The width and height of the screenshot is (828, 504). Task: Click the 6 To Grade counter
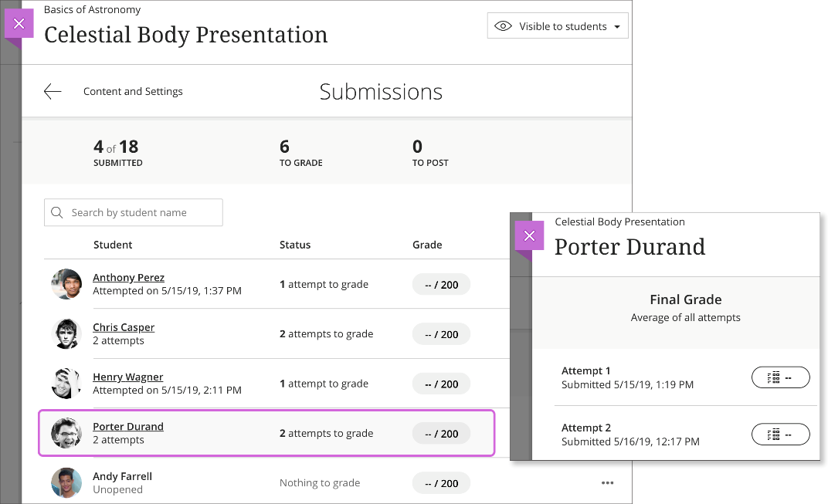[300, 152]
